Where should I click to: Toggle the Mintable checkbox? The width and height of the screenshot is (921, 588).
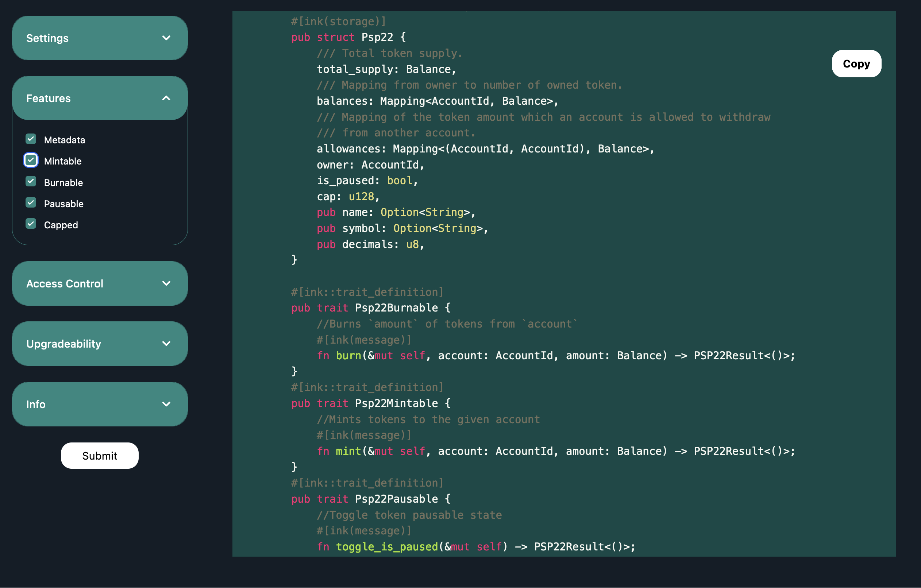31,160
